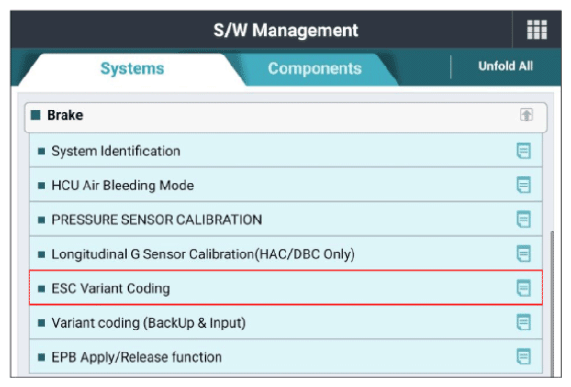Viewport: 571px width, 387px height.
Task: Select System Identification row
Action: 286,151
